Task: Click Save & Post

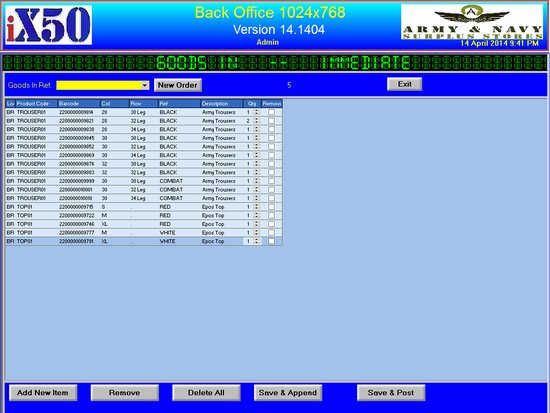Action: point(391,393)
